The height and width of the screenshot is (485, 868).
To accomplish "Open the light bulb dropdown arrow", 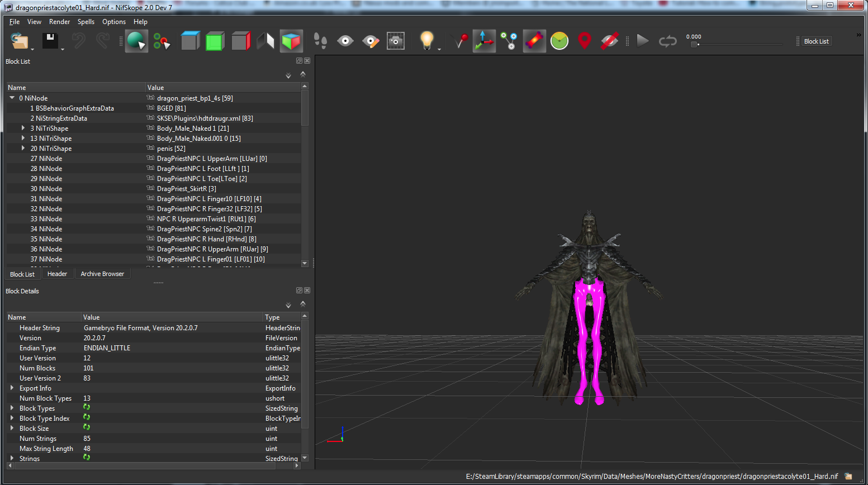I will click(439, 49).
